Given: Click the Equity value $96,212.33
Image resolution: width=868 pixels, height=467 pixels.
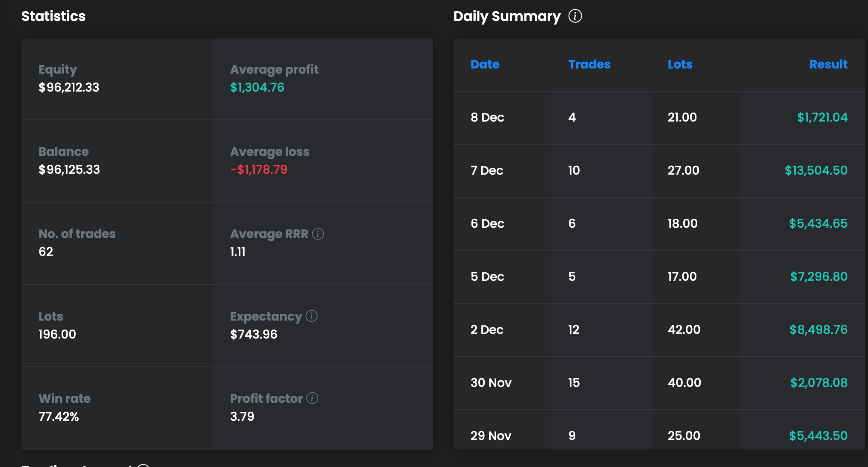Looking at the screenshot, I should click(x=69, y=87).
